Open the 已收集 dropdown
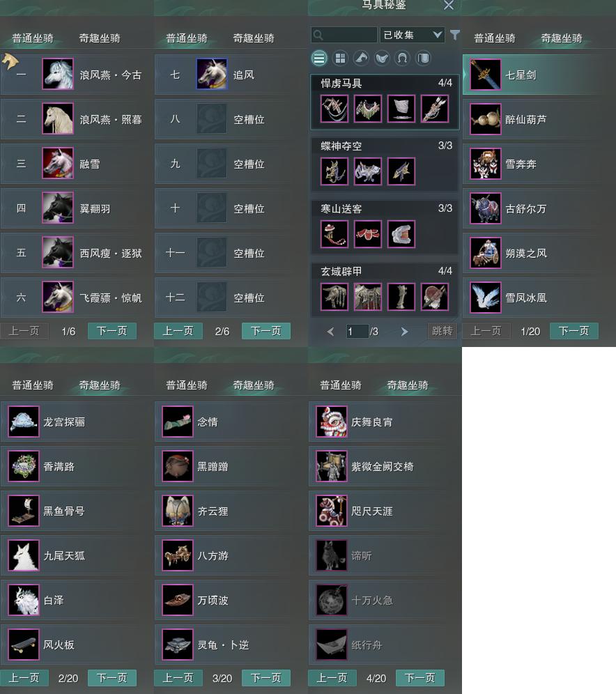 (x=412, y=35)
